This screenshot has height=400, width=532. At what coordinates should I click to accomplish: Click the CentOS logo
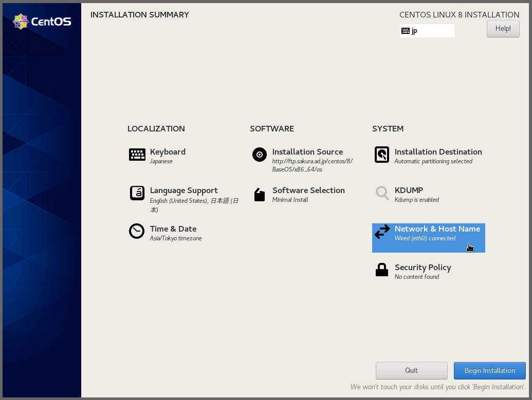pyautogui.click(x=42, y=22)
